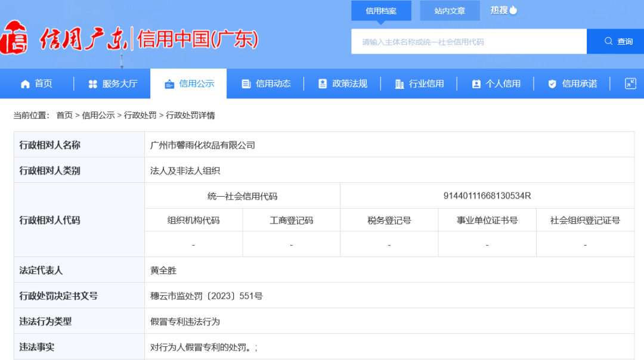Click document number 穗云市监处罚〔2023〕551号
The height and width of the screenshot is (360, 644).
pos(206,296)
